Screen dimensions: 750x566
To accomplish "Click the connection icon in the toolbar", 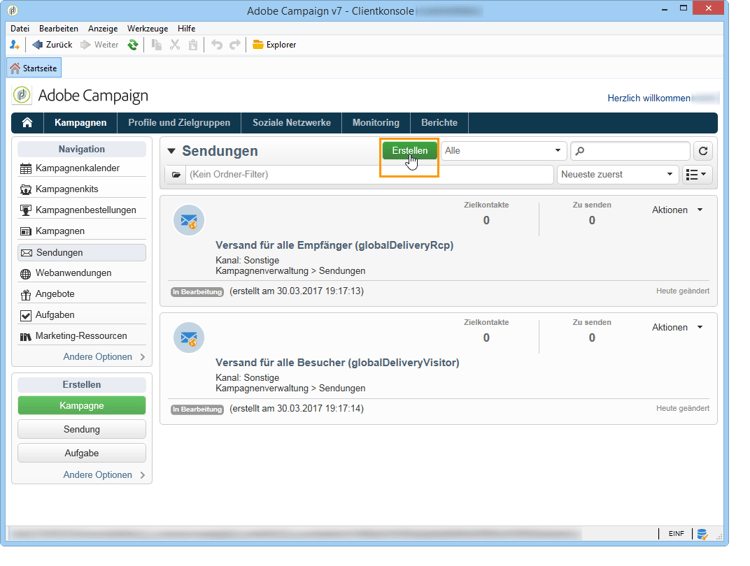I will pyautogui.click(x=14, y=44).
